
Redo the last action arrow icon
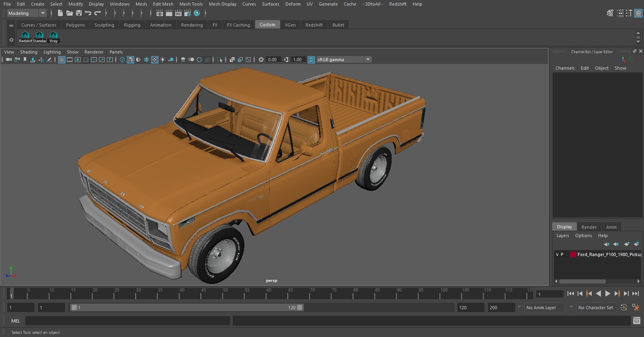click(97, 13)
